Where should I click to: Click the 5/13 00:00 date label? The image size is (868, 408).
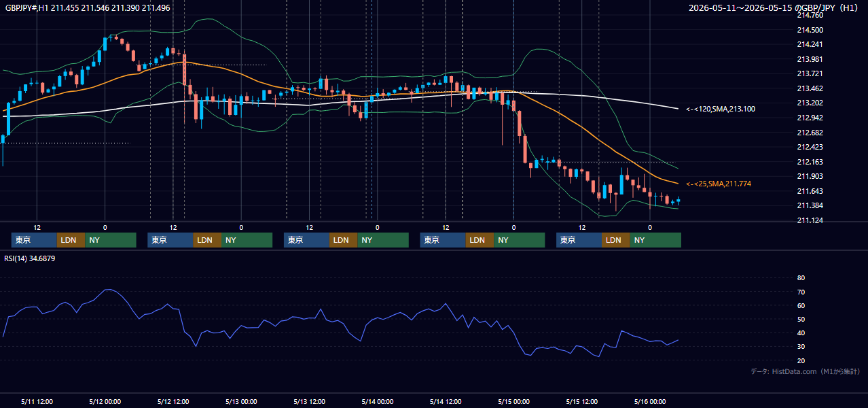point(241,401)
